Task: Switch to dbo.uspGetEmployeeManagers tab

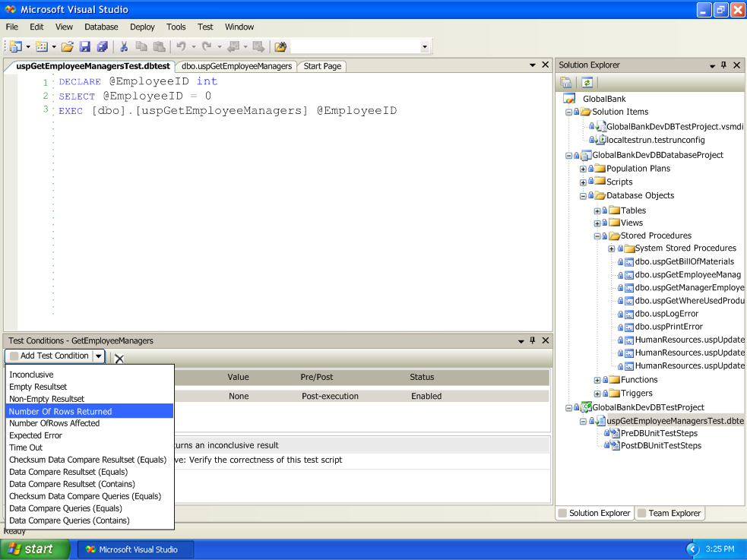Action: [237, 66]
